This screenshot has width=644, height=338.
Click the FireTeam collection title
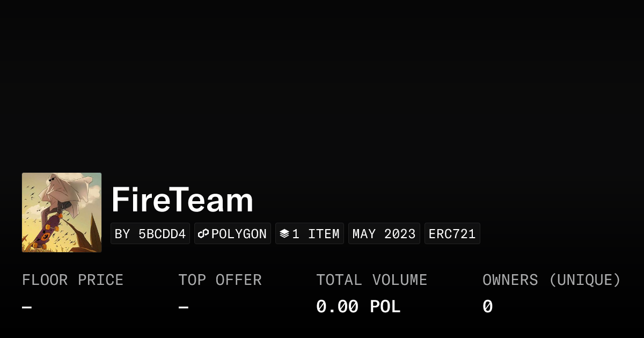pyautogui.click(x=182, y=200)
